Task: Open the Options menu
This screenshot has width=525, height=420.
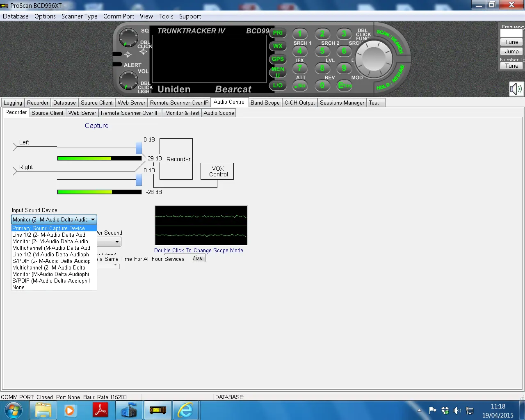Action: coord(45,16)
